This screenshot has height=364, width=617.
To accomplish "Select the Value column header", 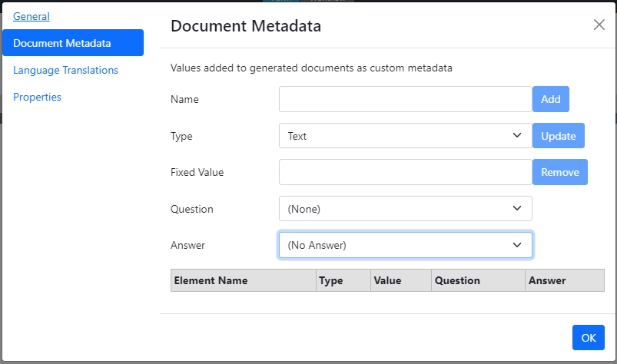I will pyautogui.click(x=388, y=280).
